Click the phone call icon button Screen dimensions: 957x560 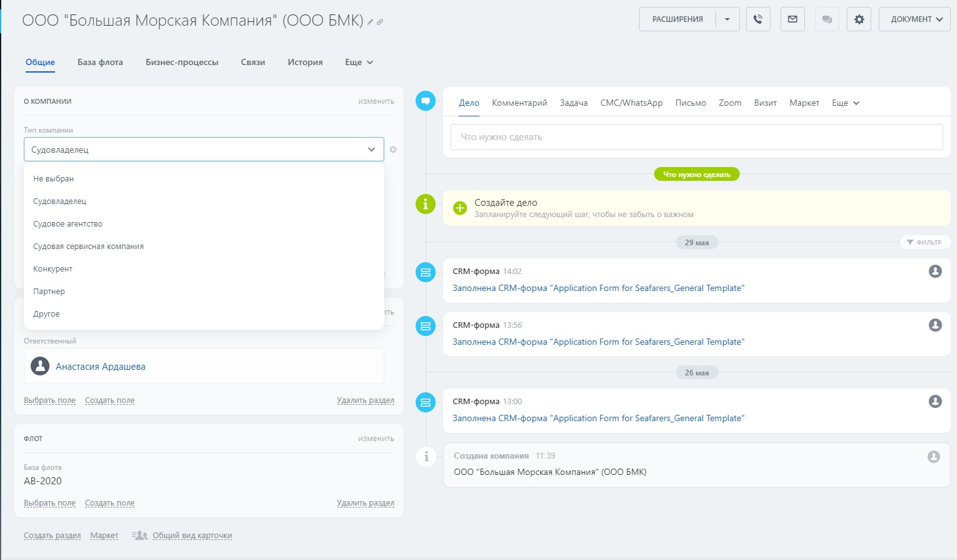tap(758, 19)
